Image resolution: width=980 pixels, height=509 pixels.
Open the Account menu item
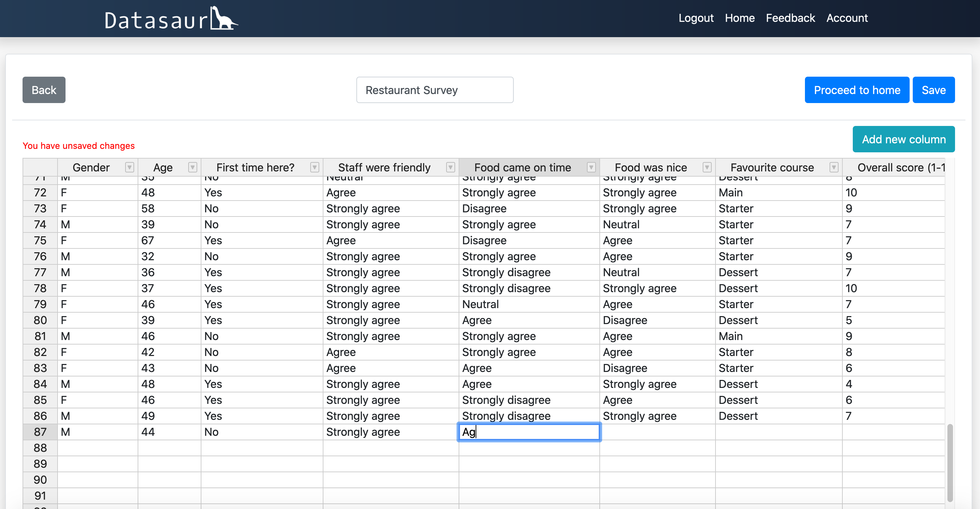[848, 17]
